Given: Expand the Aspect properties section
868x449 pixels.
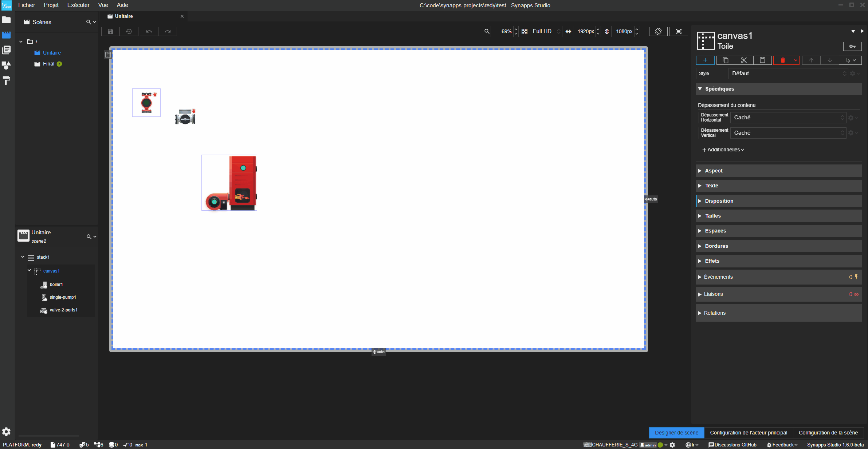Looking at the screenshot, I should tap(714, 171).
